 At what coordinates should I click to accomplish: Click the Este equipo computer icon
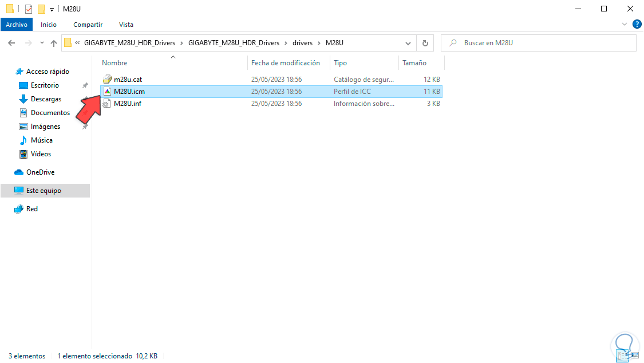pos(19,191)
